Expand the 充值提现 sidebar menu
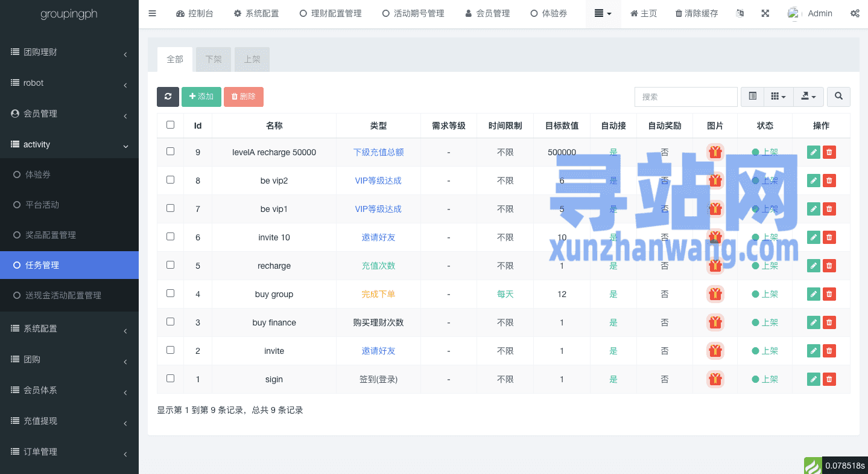The image size is (868, 474). (69, 421)
